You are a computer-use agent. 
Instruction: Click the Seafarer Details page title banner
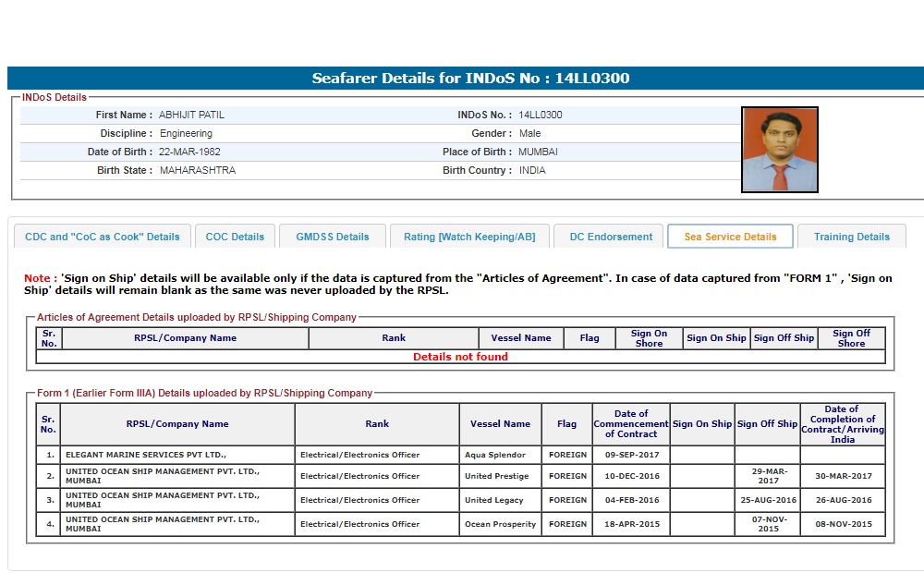pyautogui.click(x=470, y=79)
